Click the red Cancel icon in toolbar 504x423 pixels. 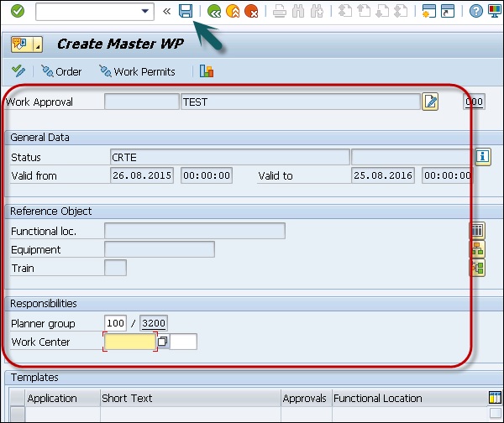coord(250,11)
